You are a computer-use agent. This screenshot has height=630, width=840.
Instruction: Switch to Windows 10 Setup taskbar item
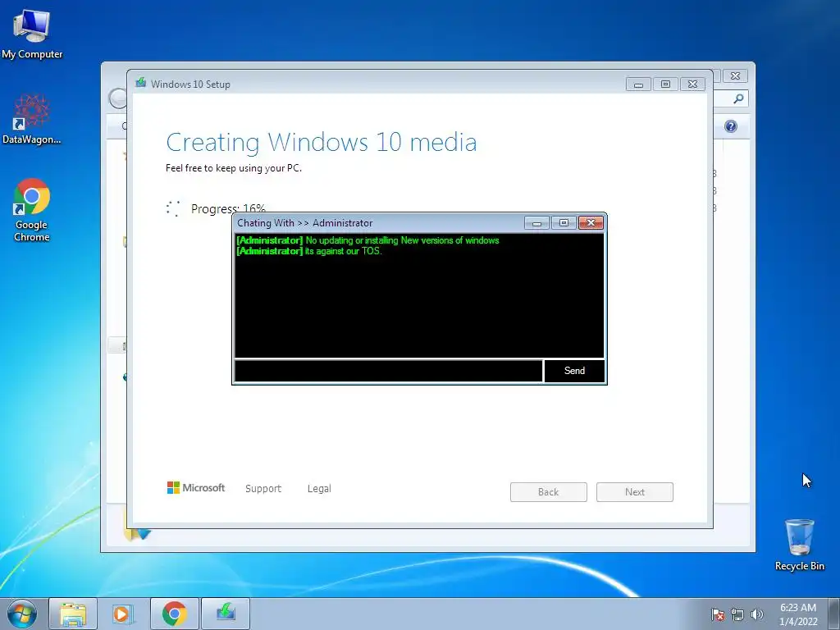[x=226, y=614]
